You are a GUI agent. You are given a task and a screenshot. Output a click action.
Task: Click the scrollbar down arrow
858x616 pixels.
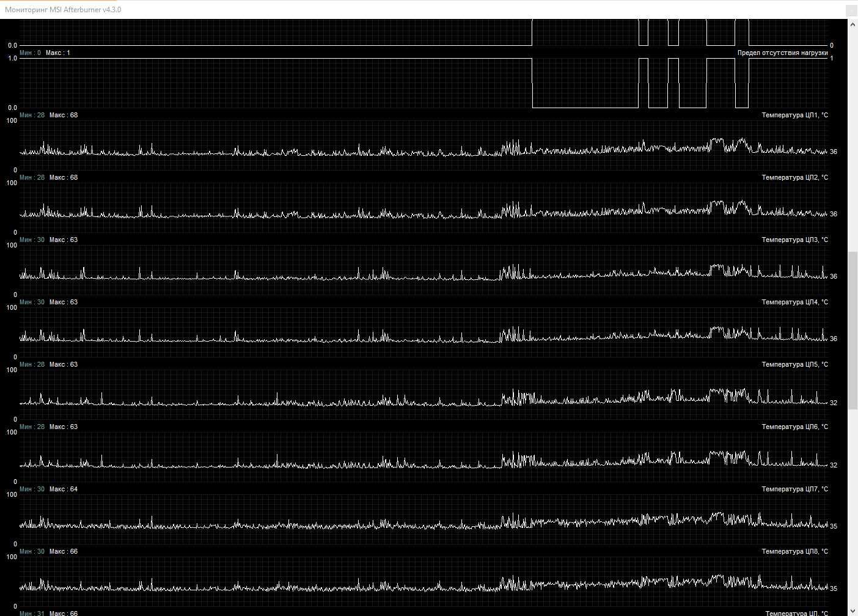tap(853, 611)
